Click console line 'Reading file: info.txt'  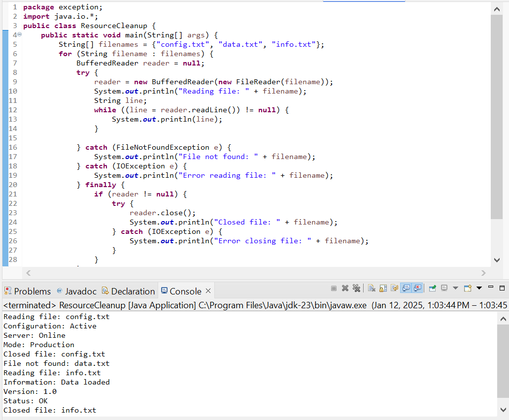click(x=52, y=373)
